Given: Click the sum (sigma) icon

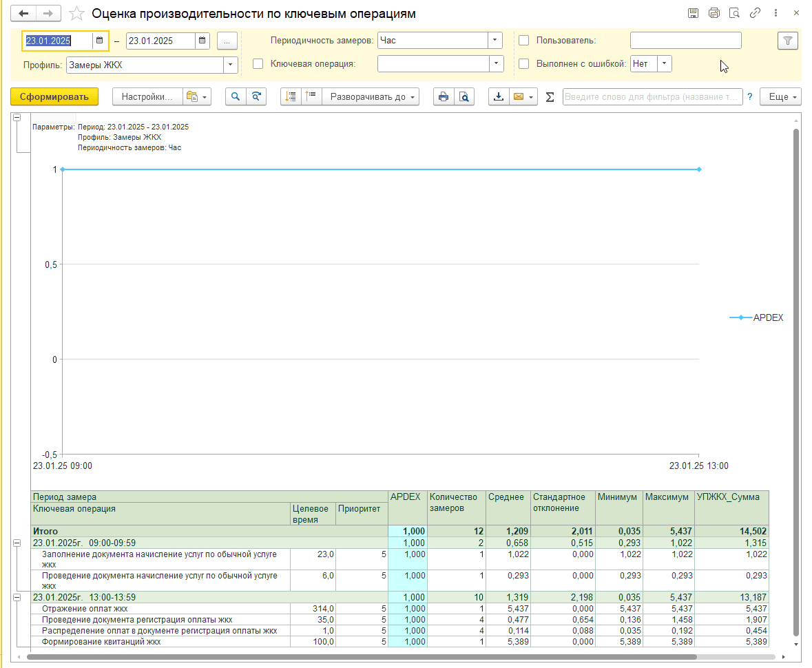Looking at the screenshot, I should click(550, 97).
